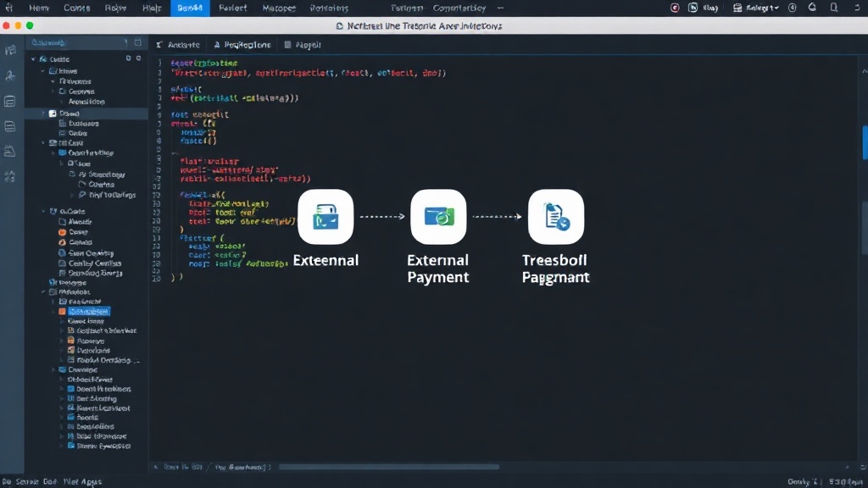868x488 pixels.
Task: Open the Hom menu in the menu bar
Action: [39, 8]
